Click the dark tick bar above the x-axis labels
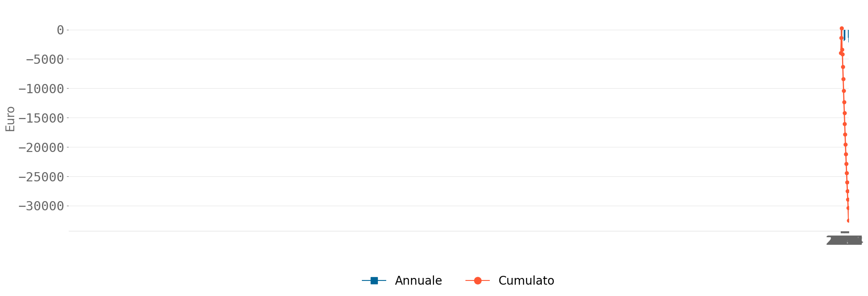868x296 pixels. (845, 232)
